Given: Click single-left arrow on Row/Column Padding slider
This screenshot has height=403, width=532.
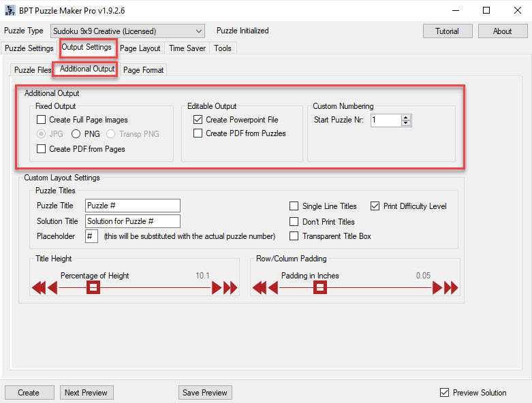Looking at the screenshot, I should pyautogui.click(x=273, y=288).
